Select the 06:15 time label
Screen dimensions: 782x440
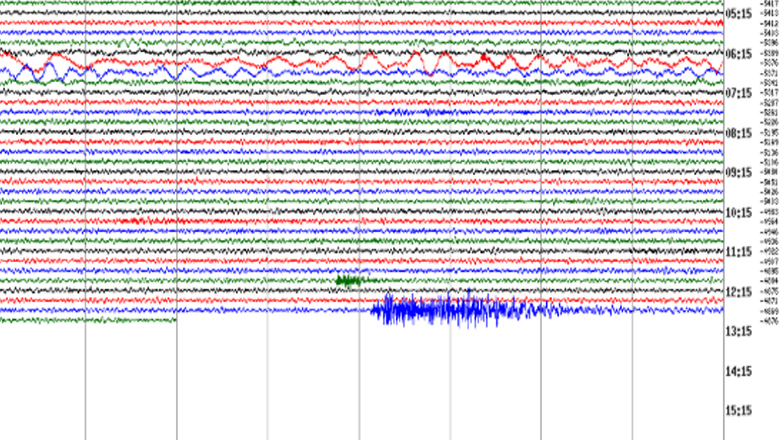738,53
